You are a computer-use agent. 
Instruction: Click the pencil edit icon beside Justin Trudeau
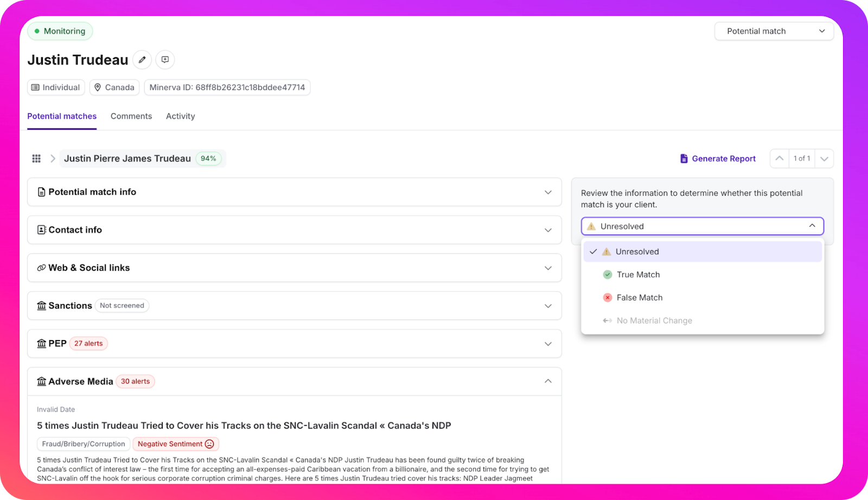(x=142, y=60)
